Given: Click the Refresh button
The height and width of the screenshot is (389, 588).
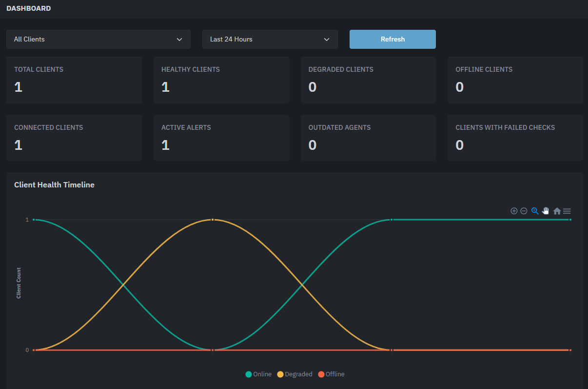Looking at the screenshot, I should (392, 39).
